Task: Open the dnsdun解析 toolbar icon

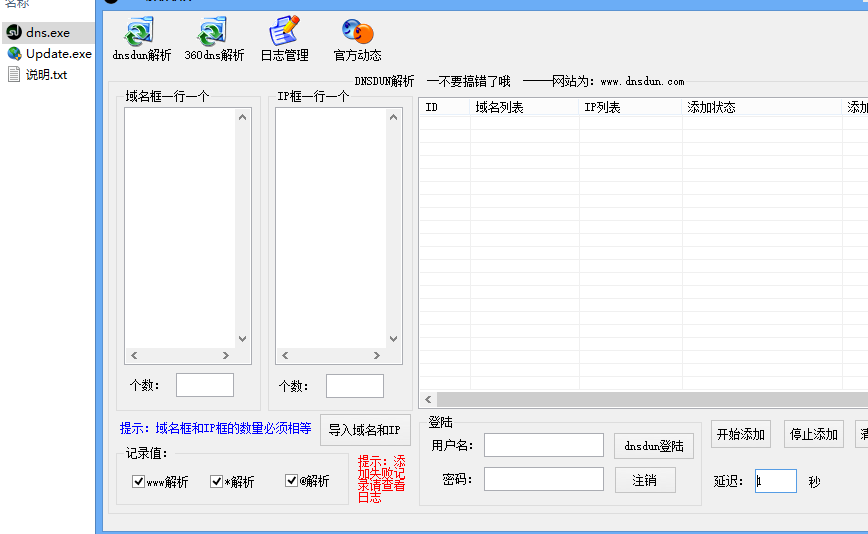Action: [141, 38]
